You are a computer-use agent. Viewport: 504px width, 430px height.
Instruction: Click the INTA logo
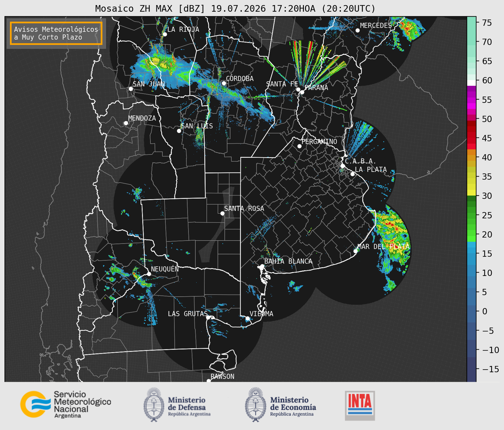click(360, 405)
